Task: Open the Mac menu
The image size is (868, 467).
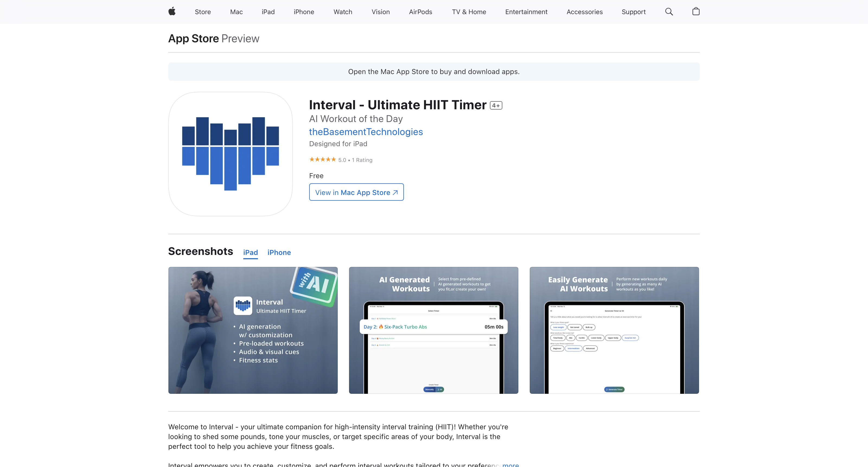Action: click(237, 12)
